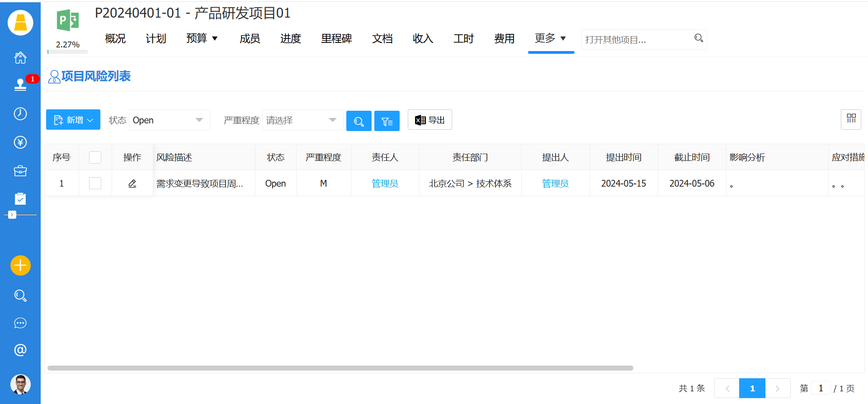The height and width of the screenshot is (404, 868).
Task: Open the 更多 menu tab
Action: click(x=550, y=38)
